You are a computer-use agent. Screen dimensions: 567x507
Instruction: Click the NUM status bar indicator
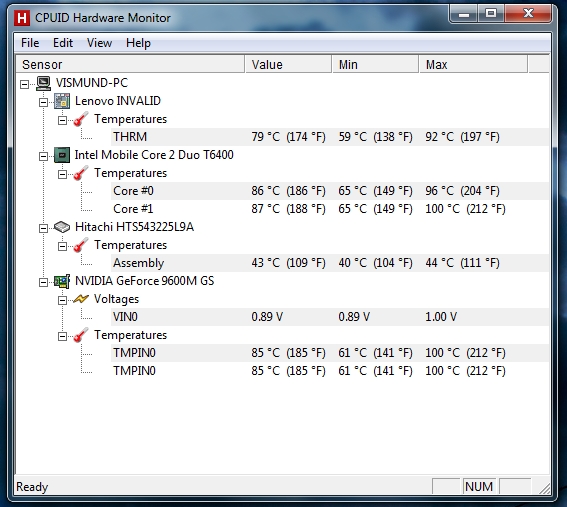479,487
